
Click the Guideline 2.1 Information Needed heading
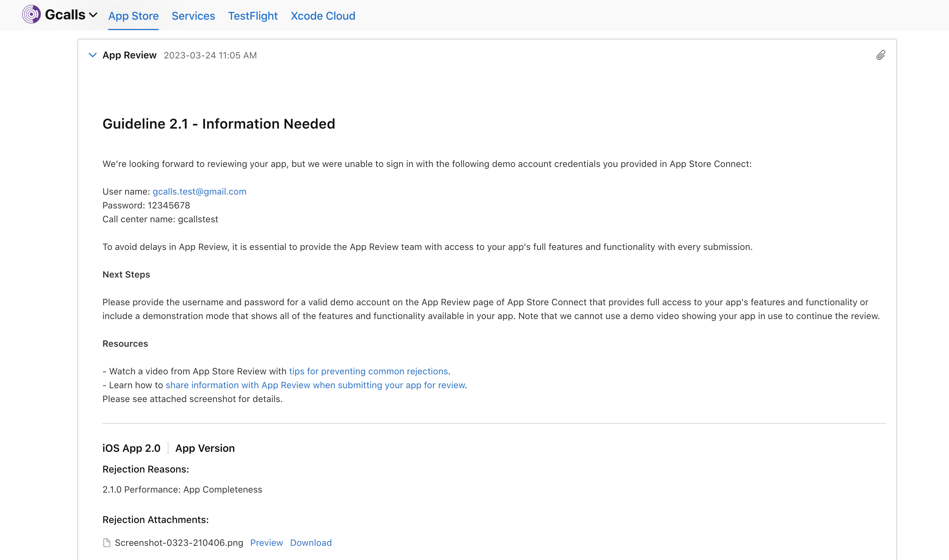point(219,124)
